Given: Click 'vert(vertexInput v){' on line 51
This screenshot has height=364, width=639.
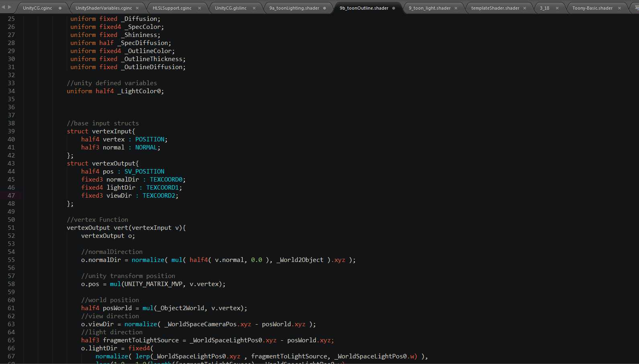Looking at the screenshot, I should coord(150,228).
